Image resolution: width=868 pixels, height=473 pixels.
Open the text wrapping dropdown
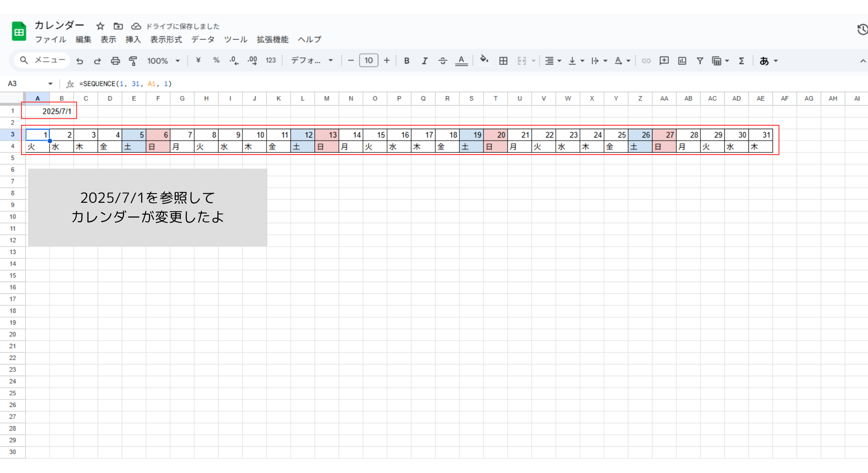click(599, 61)
